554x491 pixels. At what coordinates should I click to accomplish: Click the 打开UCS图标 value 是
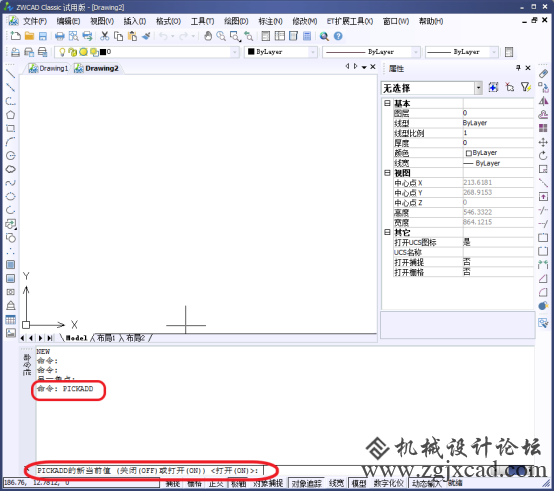498,242
